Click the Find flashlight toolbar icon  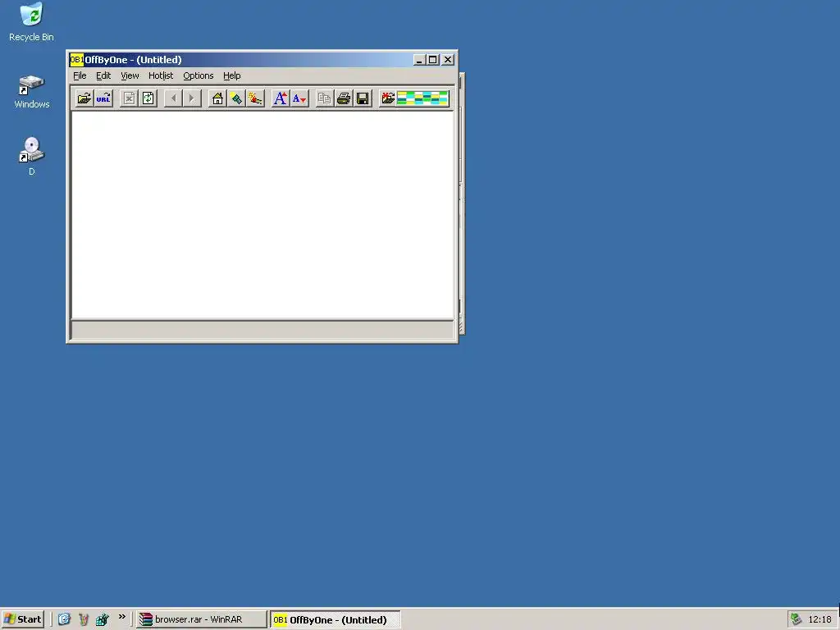click(x=236, y=98)
